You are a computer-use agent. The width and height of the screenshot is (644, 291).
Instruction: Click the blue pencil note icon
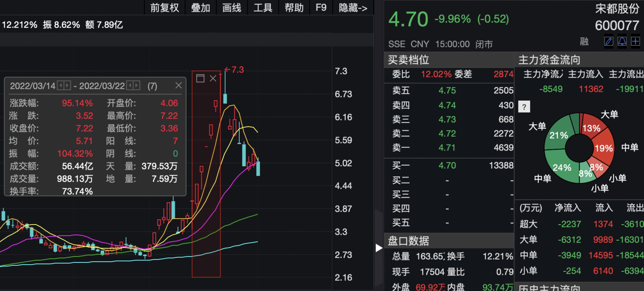point(609,41)
